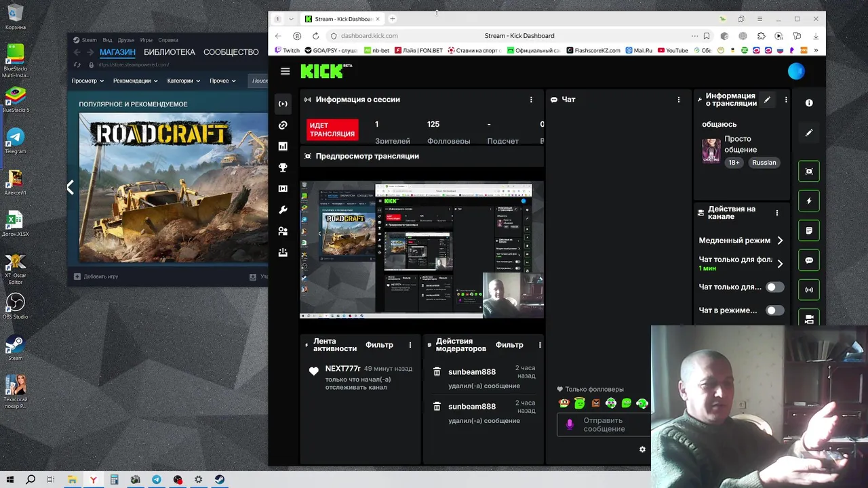The image size is (868, 488).
Task: Open Steam 'Прочее' dropdown
Action: pyautogui.click(x=222, y=81)
